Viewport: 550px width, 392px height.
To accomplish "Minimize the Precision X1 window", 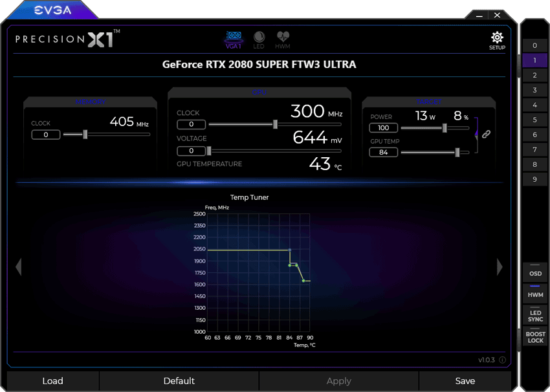I will point(479,16).
